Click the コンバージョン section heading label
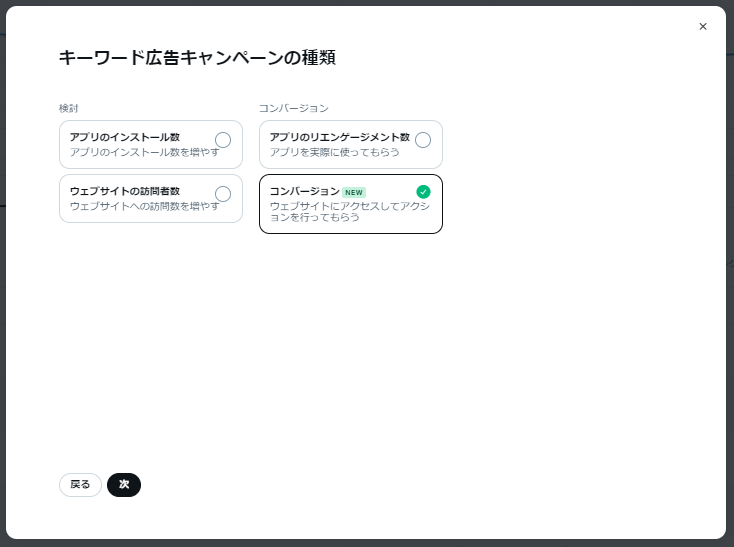734x547 pixels. (x=294, y=108)
